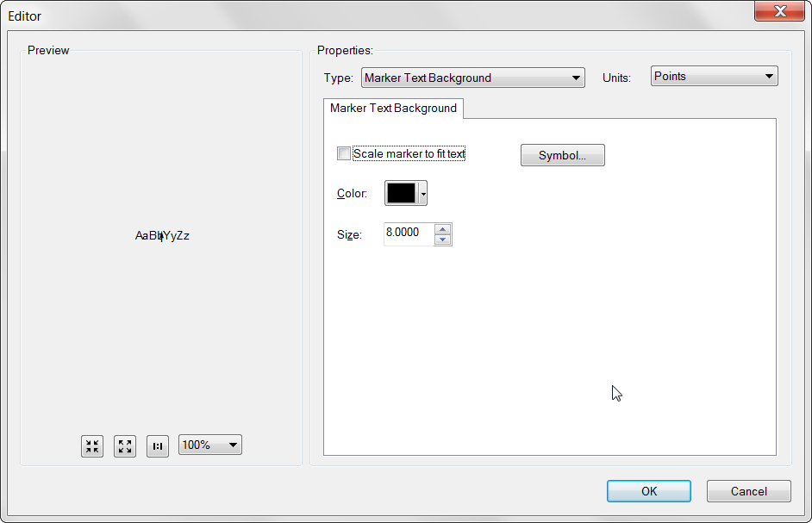Click the Size input field showing 8.0000

[x=408, y=233]
